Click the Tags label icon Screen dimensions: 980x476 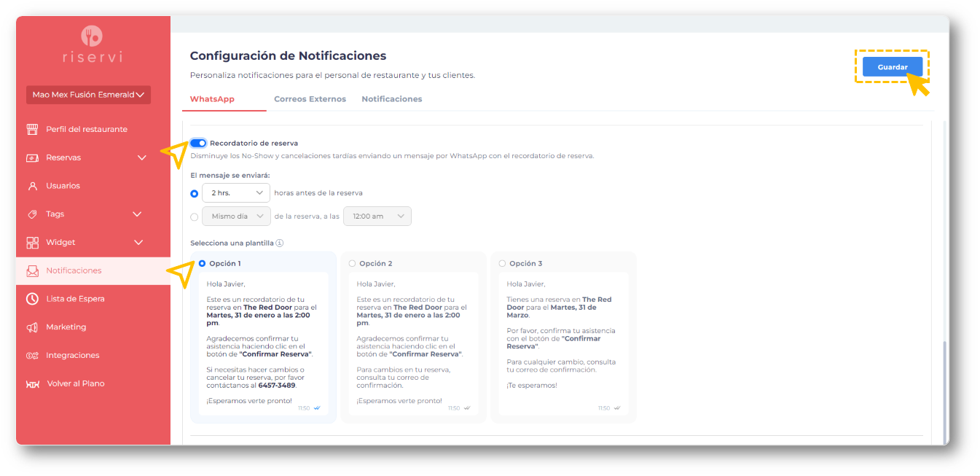click(x=32, y=214)
